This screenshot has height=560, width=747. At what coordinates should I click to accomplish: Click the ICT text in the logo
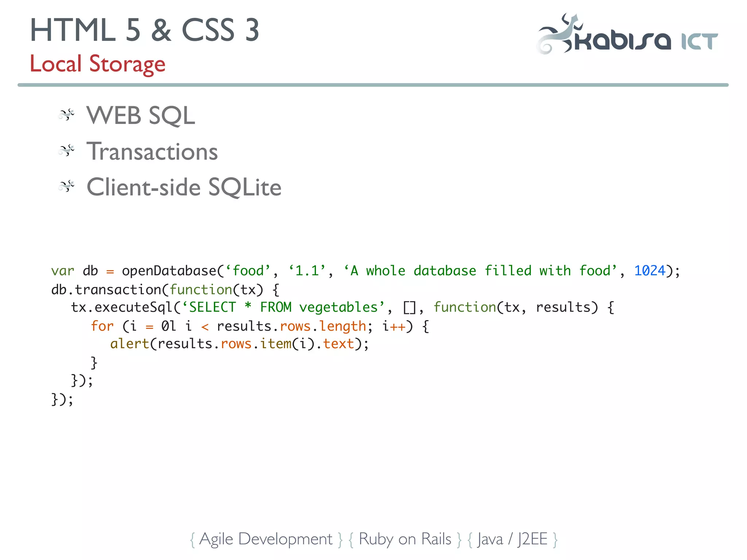pos(699,42)
